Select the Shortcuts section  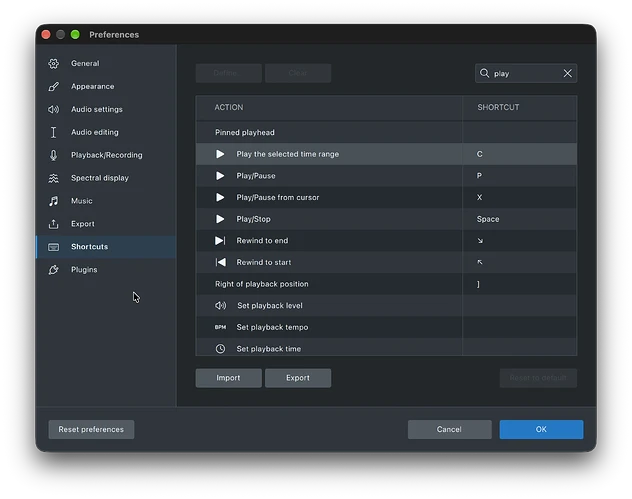point(106,247)
